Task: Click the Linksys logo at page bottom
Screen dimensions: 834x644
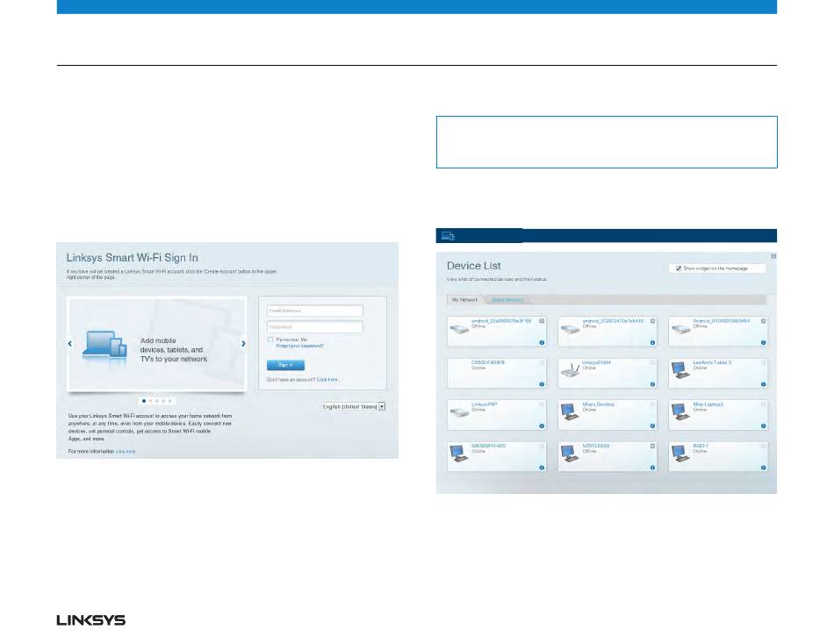Action: tap(91, 620)
